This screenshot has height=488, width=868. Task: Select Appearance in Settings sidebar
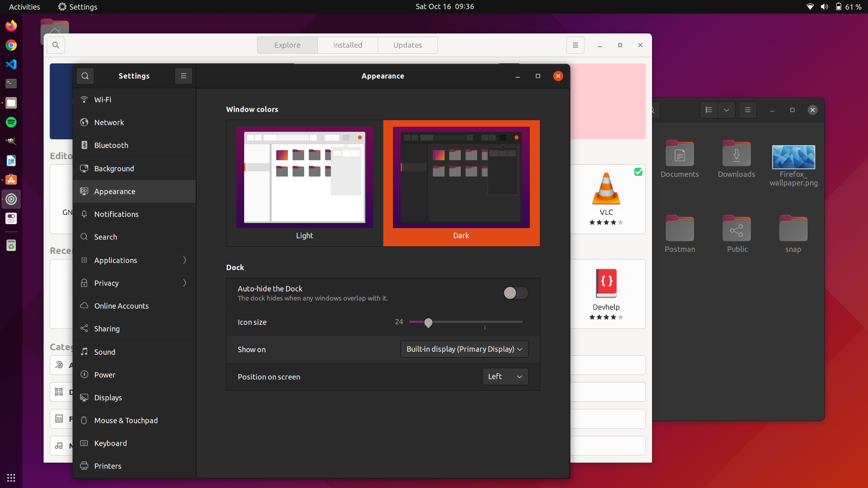pyautogui.click(x=134, y=191)
